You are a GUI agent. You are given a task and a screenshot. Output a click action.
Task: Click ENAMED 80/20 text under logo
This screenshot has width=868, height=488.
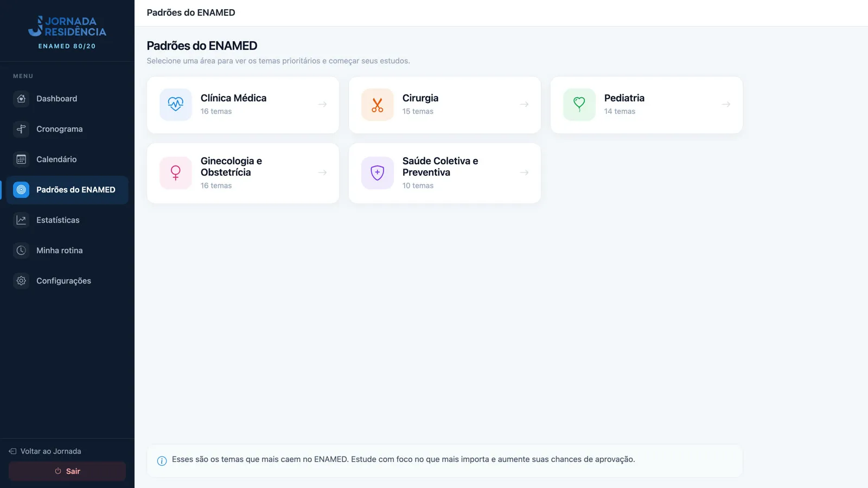[x=67, y=46]
